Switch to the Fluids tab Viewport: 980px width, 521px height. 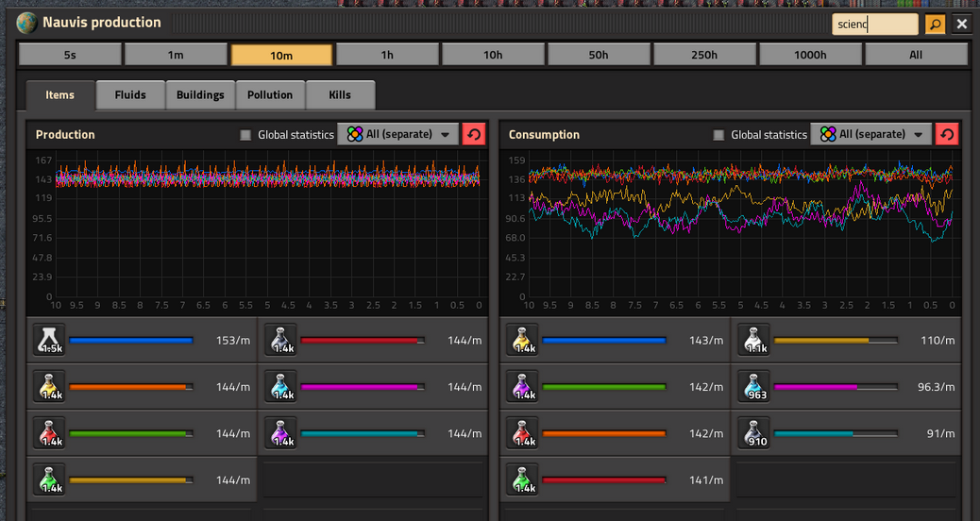[130, 95]
